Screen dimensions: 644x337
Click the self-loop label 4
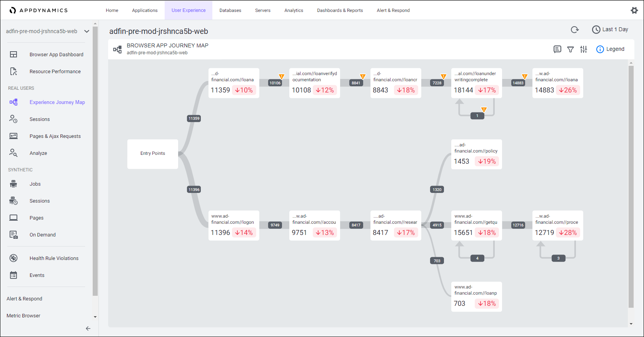[477, 258]
